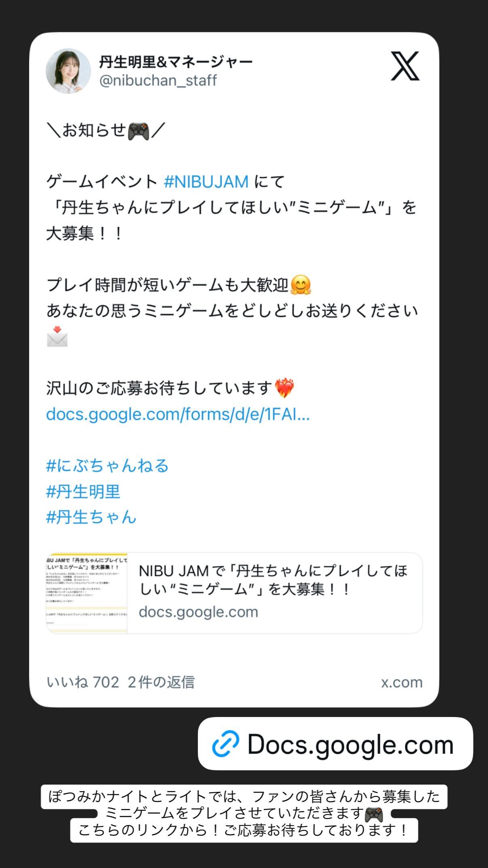Image resolution: width=488 pixels, height=868 pixels.
Task: Click the Google Form preview thumbnail
Action: click(87, 593)
